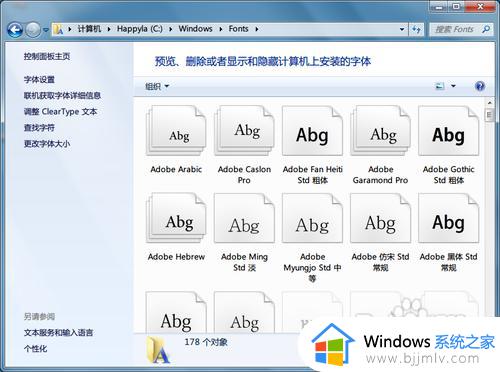This screenshot has height=372, width=500.
Task: Select the 计算机 breadcrumb segment
Action: pos(89,29)
